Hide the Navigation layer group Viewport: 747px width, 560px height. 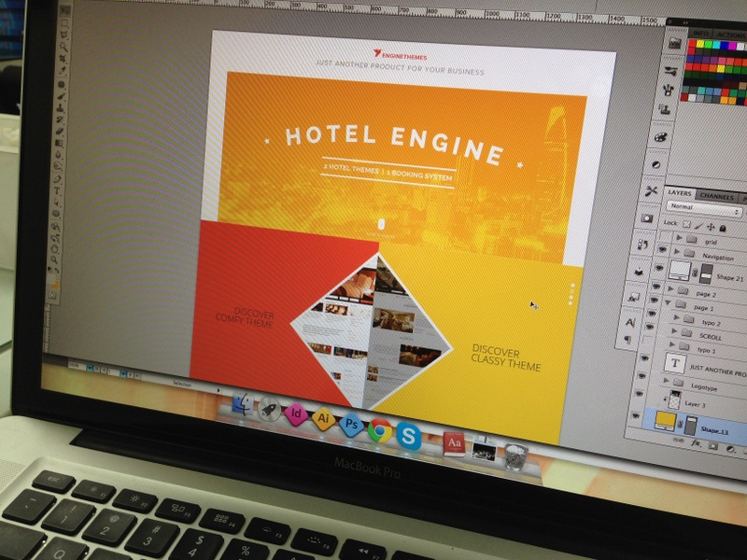[x=662, y=249]
